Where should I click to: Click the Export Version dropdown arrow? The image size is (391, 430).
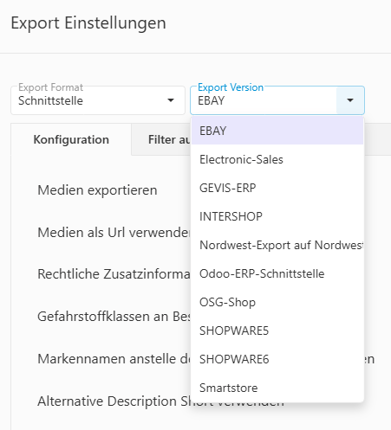(350, 100)
